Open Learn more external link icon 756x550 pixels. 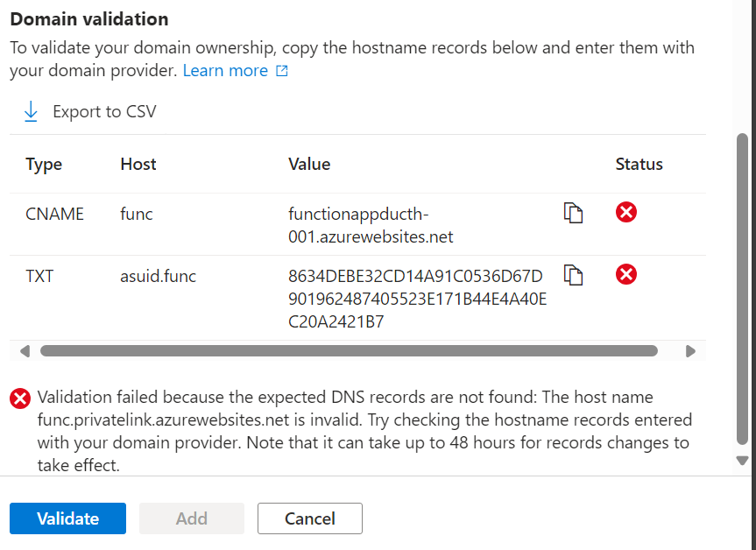[280, 70]
